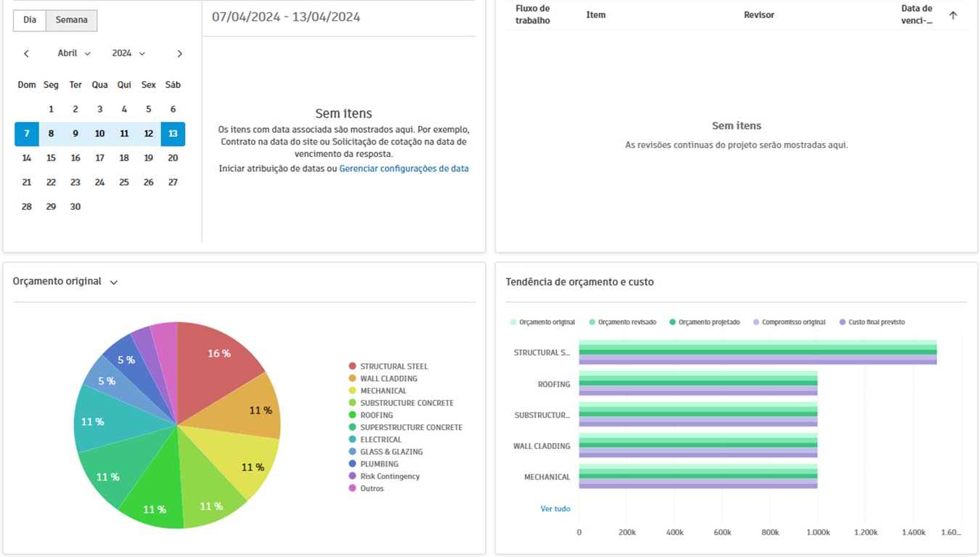Select calendar day 15
This screenshot has width=980, height=557.
click(x=51, y=158)
